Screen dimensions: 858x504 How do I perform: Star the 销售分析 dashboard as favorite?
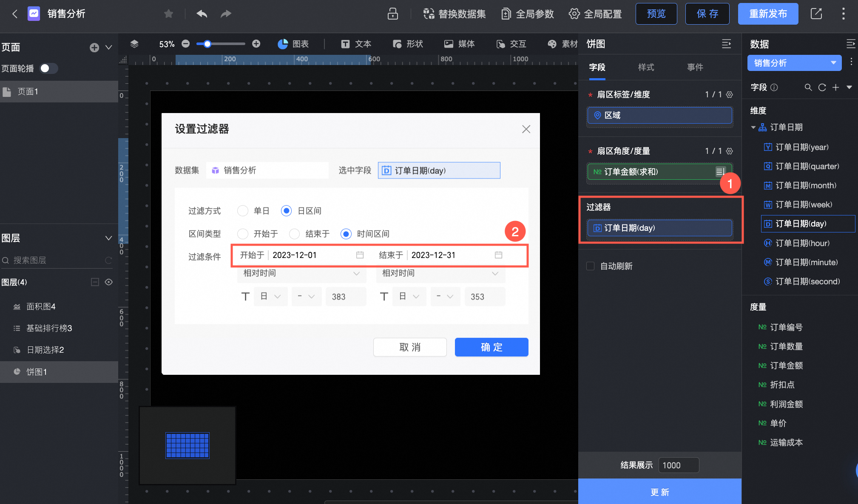[168, 14]
